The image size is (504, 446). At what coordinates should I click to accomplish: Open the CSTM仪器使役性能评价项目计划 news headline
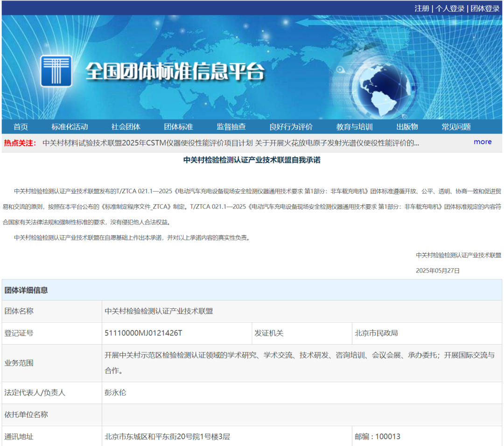[147, 143]
